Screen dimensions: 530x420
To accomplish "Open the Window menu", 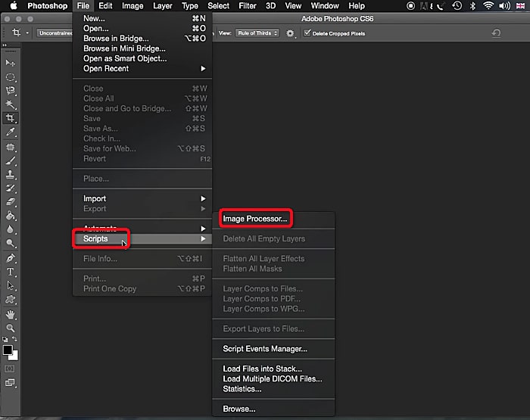I will tap(325, 6).
